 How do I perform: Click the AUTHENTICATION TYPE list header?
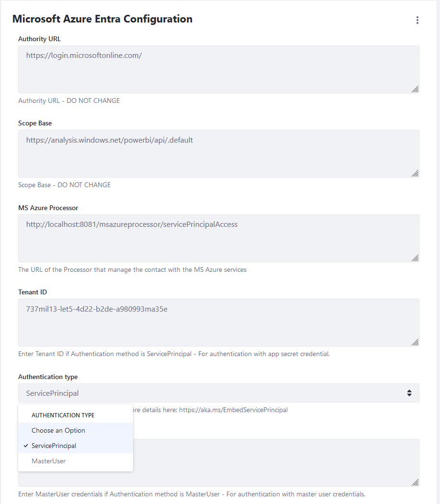click(62, 415)
